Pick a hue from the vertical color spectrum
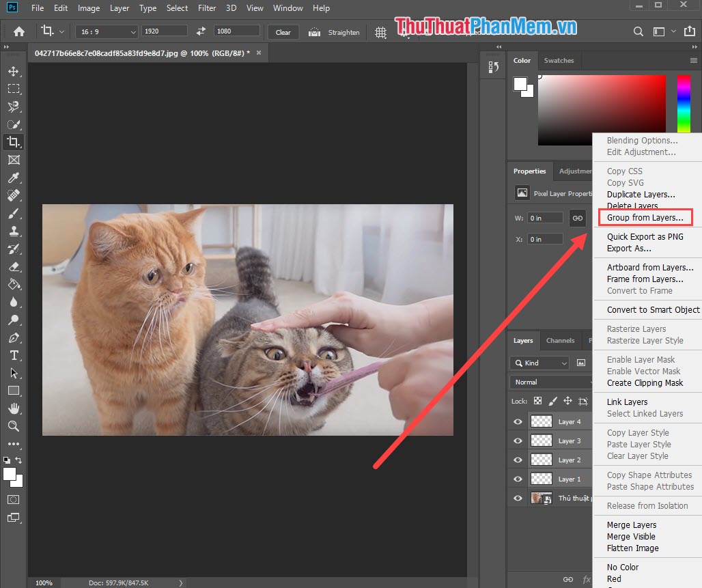 tap(683, 102)
